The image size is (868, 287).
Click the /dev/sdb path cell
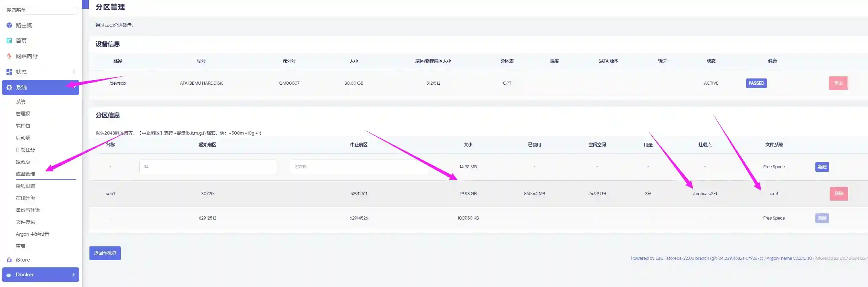118,83
